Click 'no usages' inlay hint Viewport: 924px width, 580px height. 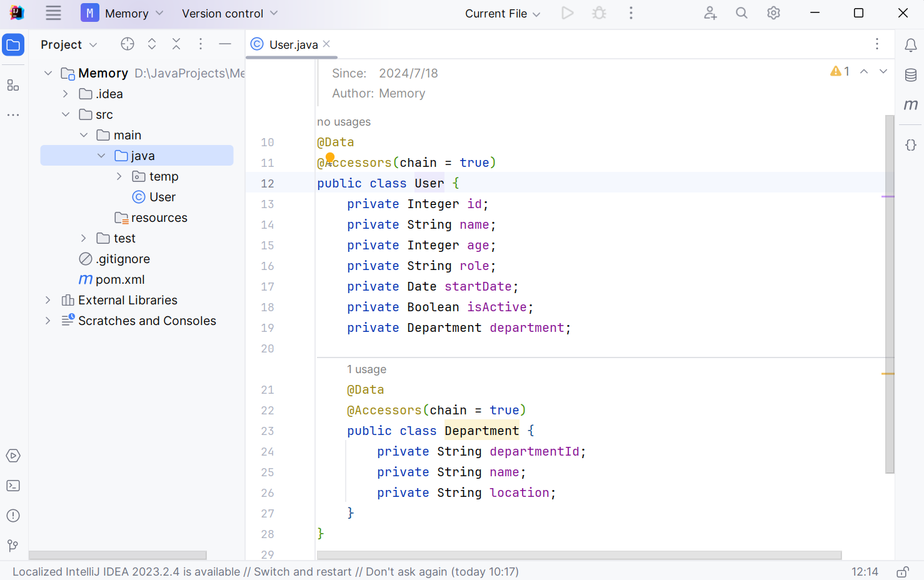344,122
